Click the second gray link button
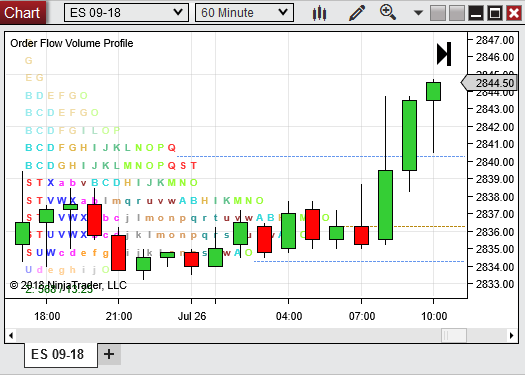 457,13
